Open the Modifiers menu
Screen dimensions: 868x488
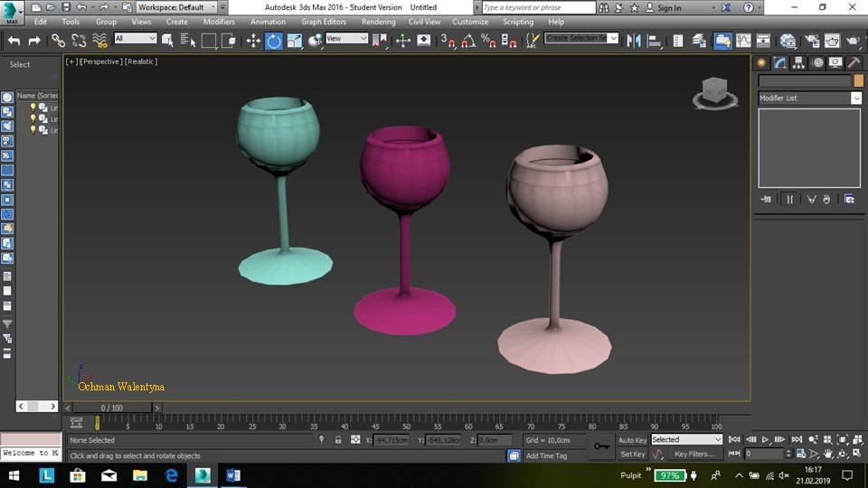pos(219,22)
